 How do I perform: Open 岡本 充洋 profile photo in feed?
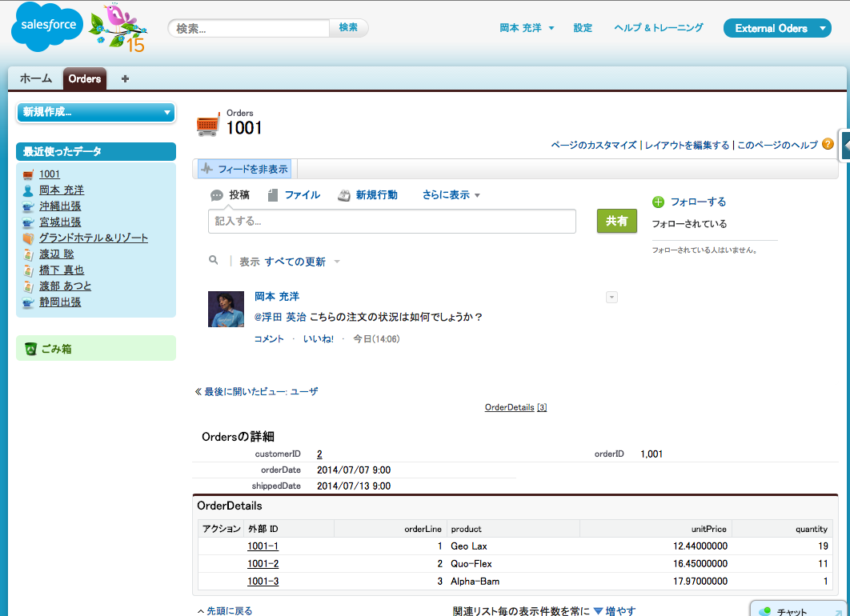click(226, 309)
